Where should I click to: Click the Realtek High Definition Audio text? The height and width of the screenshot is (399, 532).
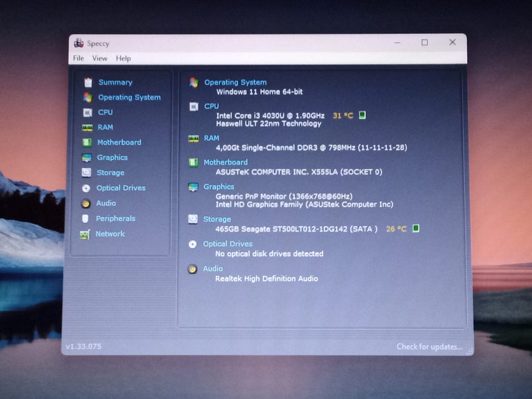point(267,279)
